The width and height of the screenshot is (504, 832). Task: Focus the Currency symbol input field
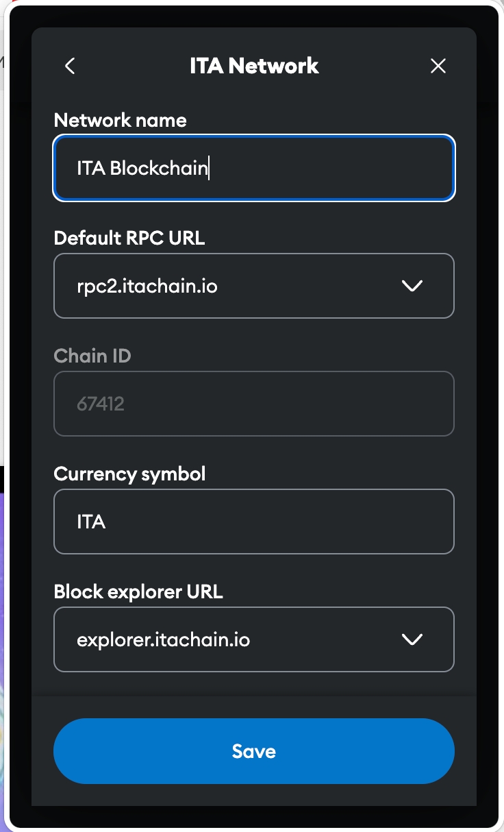(253, 522)
